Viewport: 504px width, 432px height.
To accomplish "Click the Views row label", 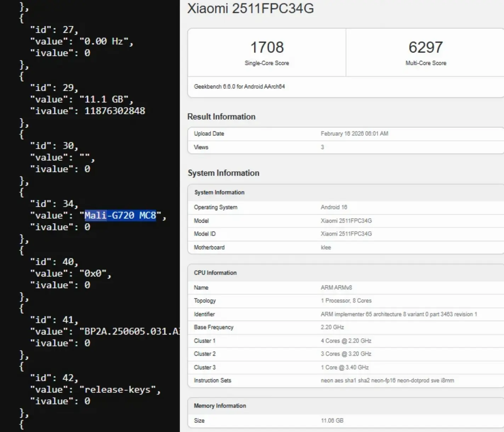I will click(201, 147).
